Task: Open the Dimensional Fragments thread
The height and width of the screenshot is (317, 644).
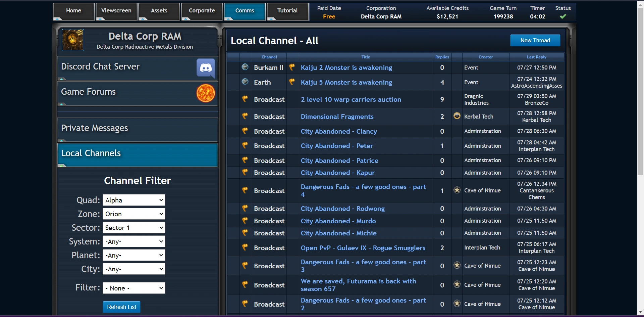Action: coord(337,117)
